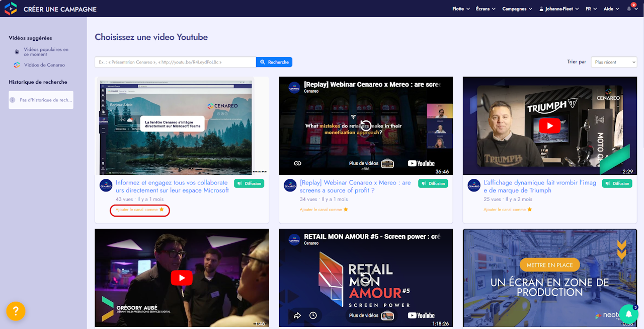Click channel avatar on Webinar Mereo player overlay
Screen dimensions: 644x329
point(294,88)
